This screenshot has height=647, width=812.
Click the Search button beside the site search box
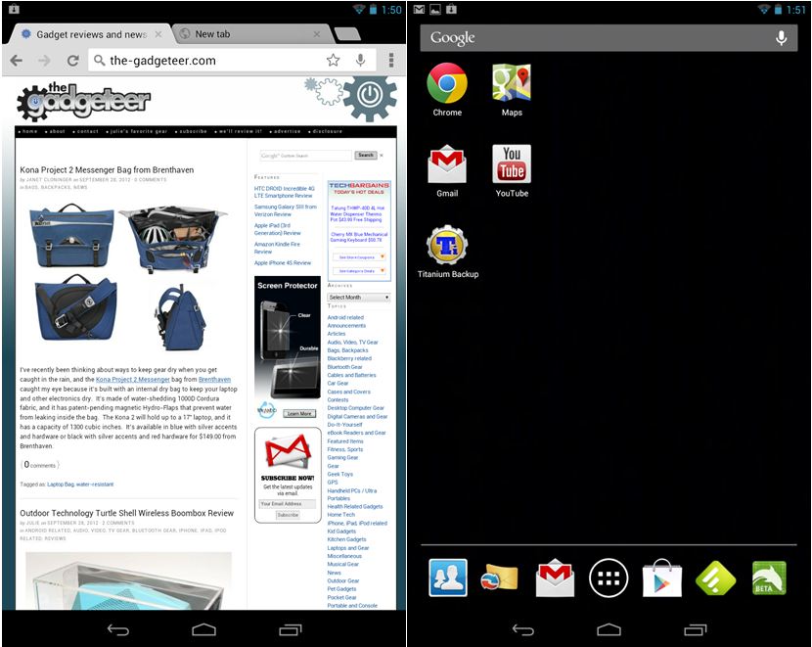[x=366, y=156]
